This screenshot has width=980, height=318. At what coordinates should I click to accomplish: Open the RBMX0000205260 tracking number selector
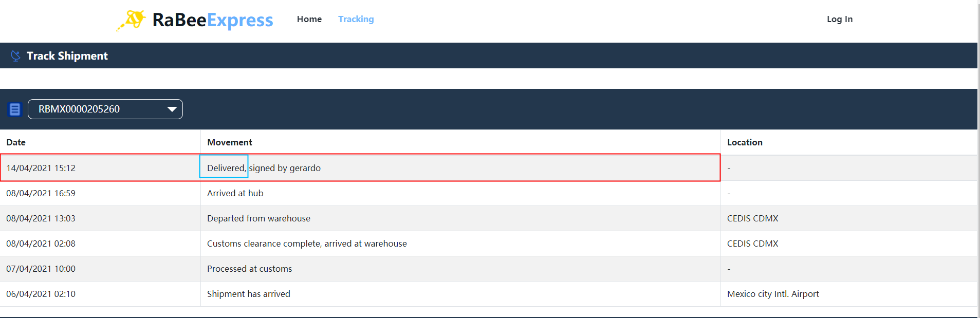[98, 109]
